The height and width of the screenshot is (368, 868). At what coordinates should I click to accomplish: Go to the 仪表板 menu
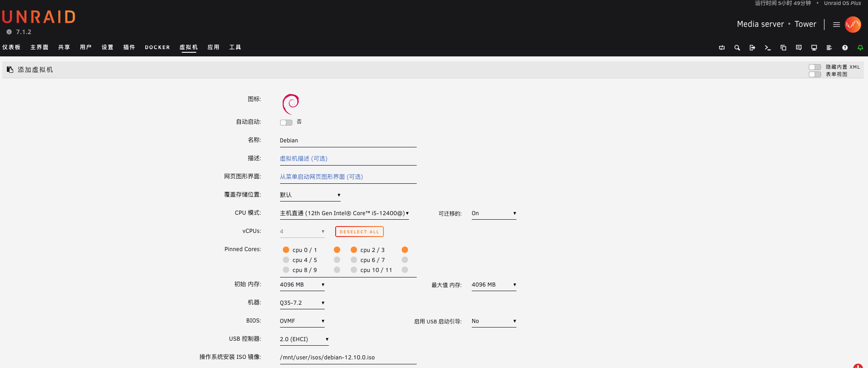[x=11, y=47]
